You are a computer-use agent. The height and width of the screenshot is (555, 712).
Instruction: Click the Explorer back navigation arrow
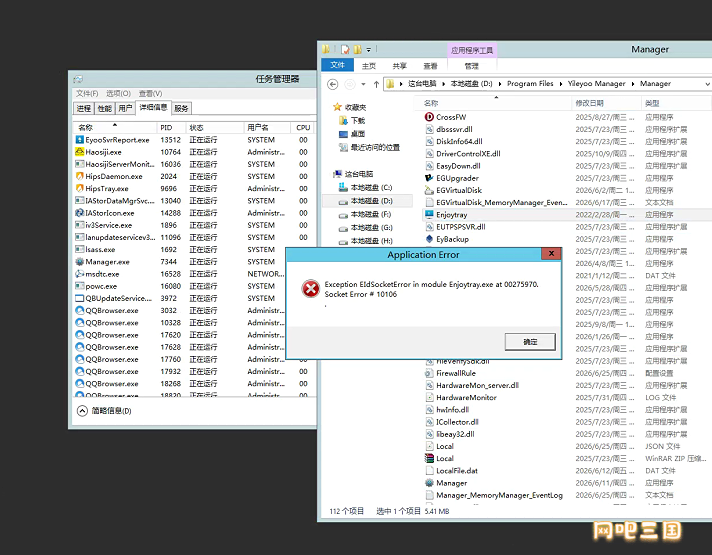332,84
